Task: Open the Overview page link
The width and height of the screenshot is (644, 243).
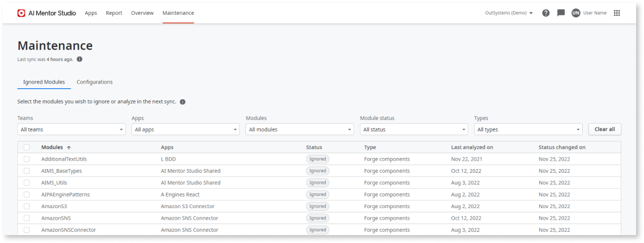Action: [142, 13]
